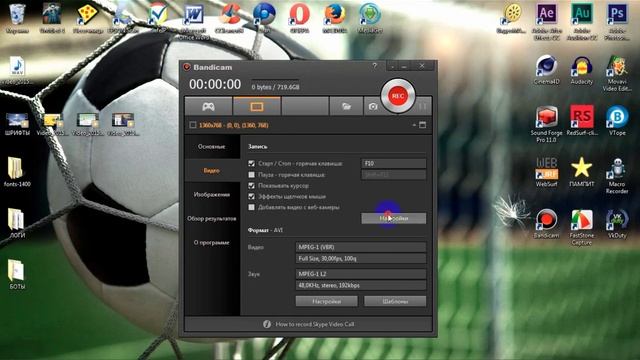Image resolution: width=640 pixels, height=360 pixels.
Task: Open recording Настройки button under checkboxes
Action: pos(393,218)
